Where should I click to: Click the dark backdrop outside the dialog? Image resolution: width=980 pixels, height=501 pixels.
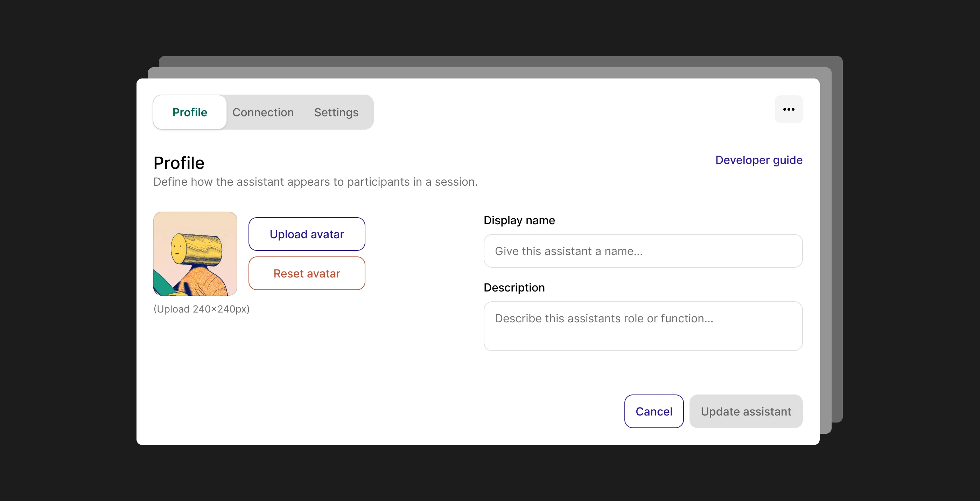coord(69,247)
